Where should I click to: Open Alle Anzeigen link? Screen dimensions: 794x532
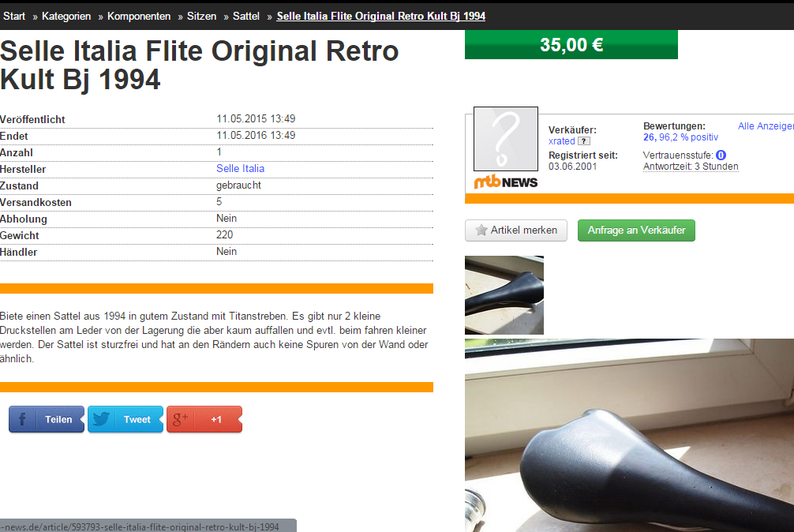(x=766, y=126)
